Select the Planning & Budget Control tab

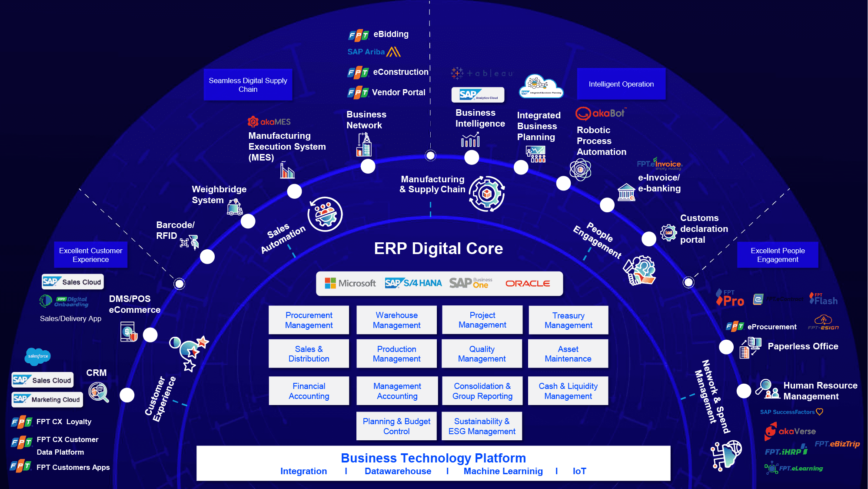[396, 429]
